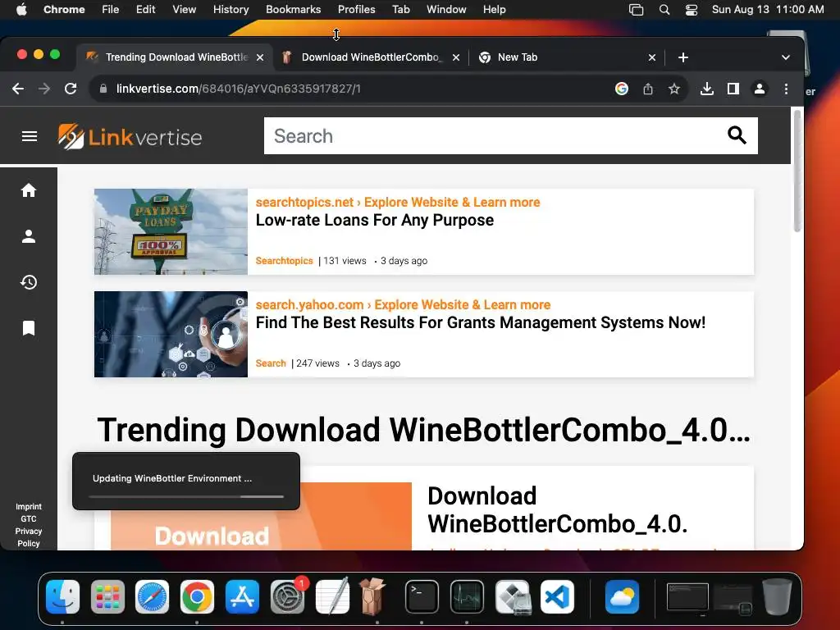Open Trash in the Dock
The width and height of the screenshot is (840, 630).
click(777, 596)
